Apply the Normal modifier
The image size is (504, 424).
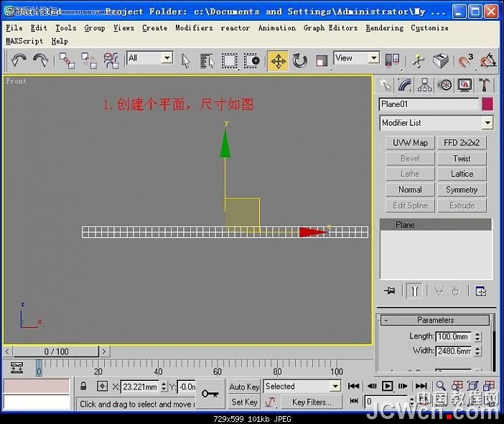click(410, 190)
